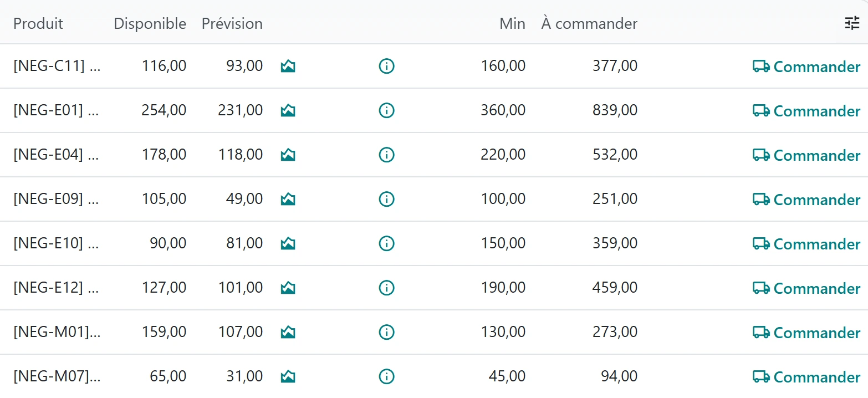Click Min value 220,00
868x398 pixels.
(503, 155)
